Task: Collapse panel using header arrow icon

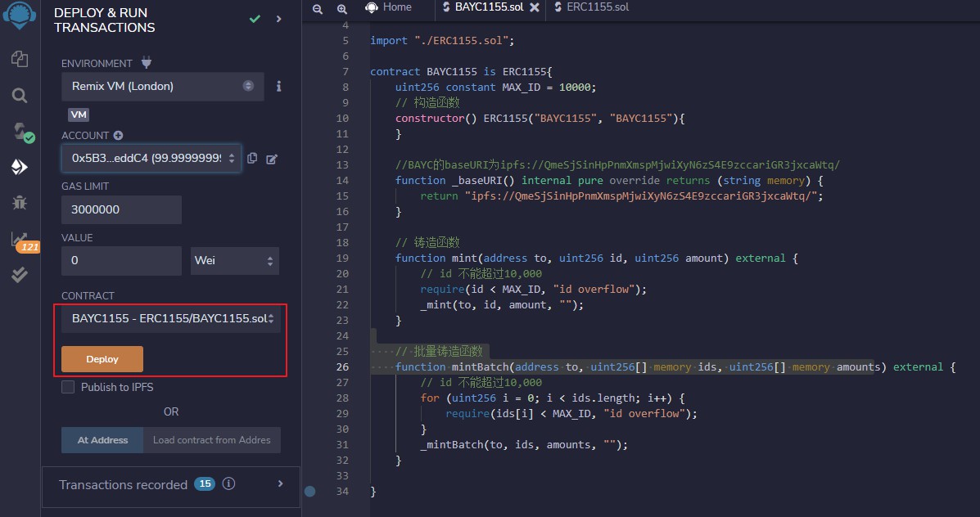Action: 278,20
